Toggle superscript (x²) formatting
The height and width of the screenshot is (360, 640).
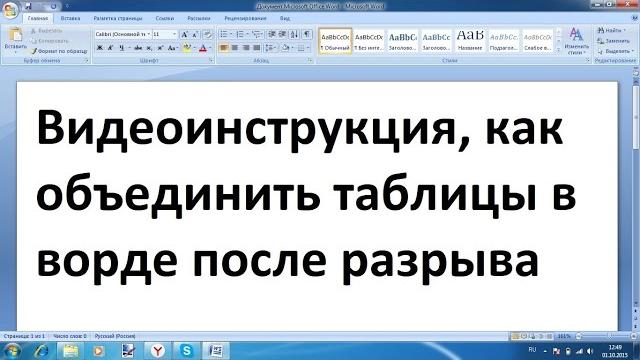click(160, 48)
